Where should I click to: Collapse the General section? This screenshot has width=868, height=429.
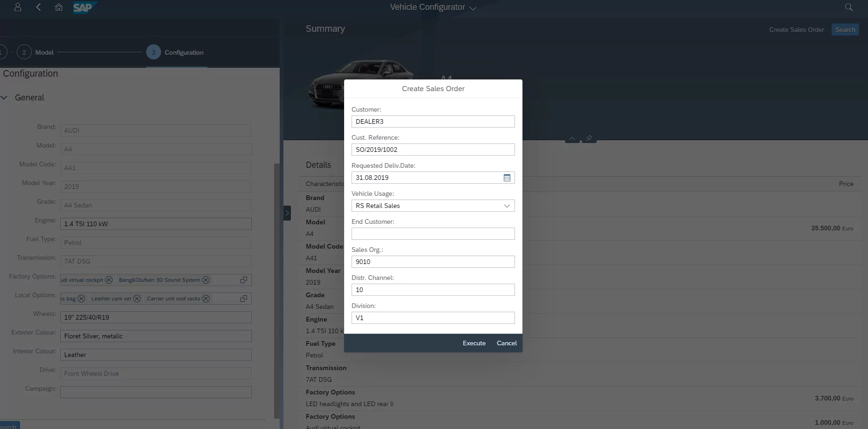click(x=4, y=98)
